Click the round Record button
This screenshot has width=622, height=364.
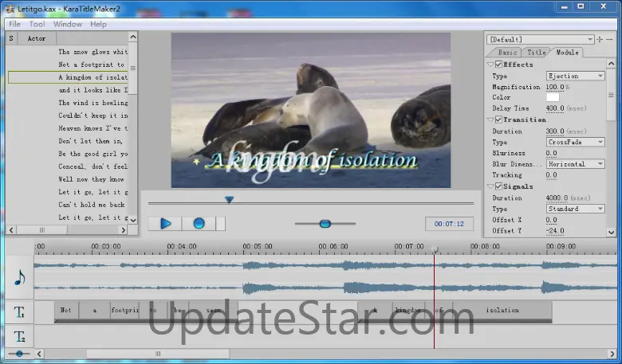(x=199, y=224)
